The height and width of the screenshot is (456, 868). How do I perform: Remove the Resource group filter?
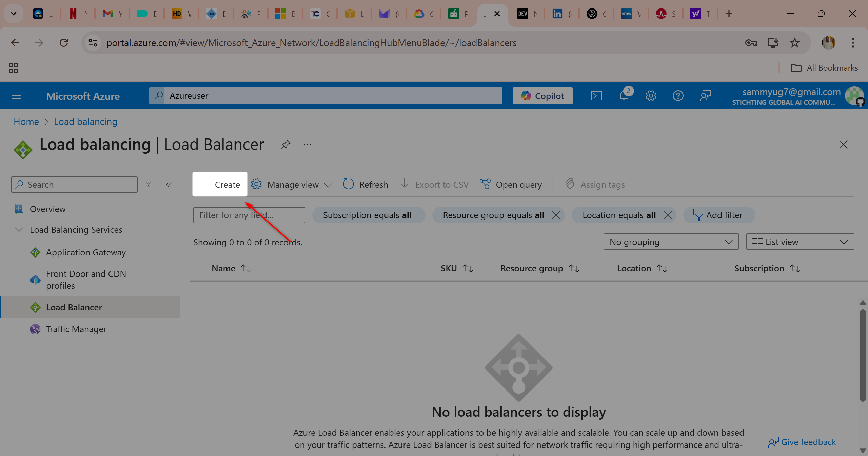coord(556,215)
